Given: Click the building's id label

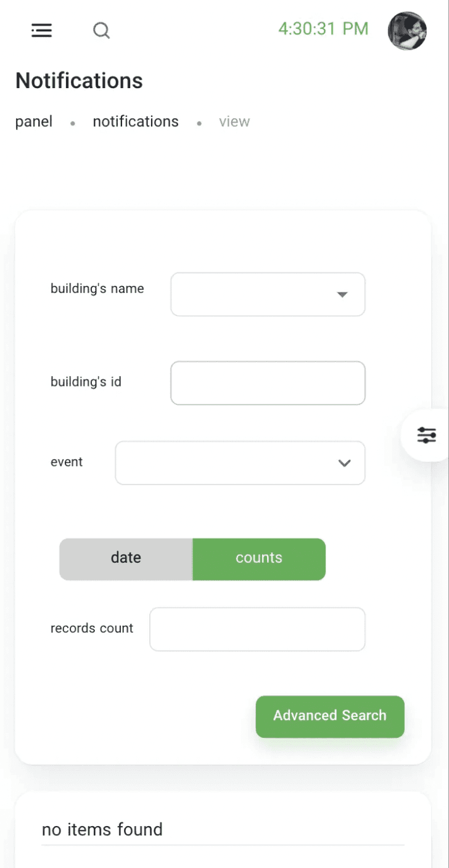Looking at the screenshot, I should 86,382.
